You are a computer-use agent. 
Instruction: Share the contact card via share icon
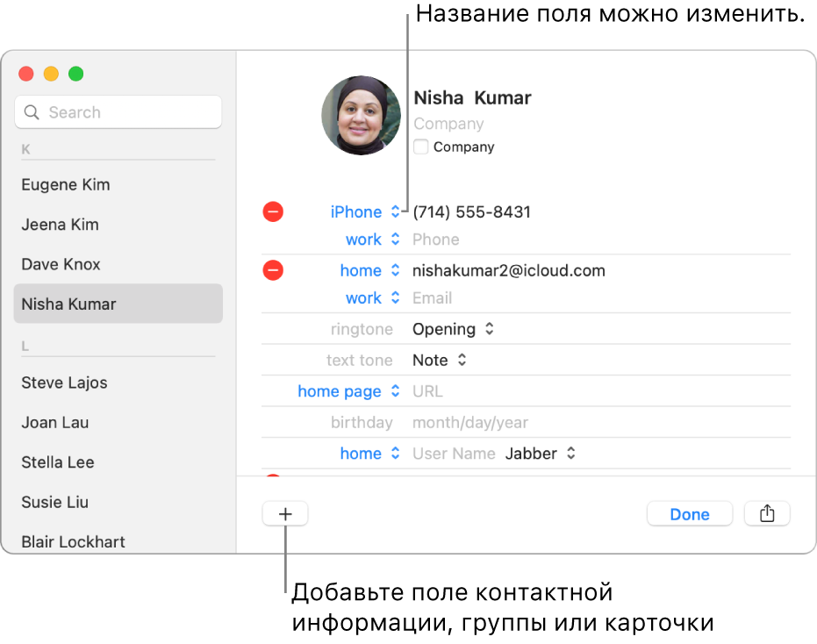(767, 514)
